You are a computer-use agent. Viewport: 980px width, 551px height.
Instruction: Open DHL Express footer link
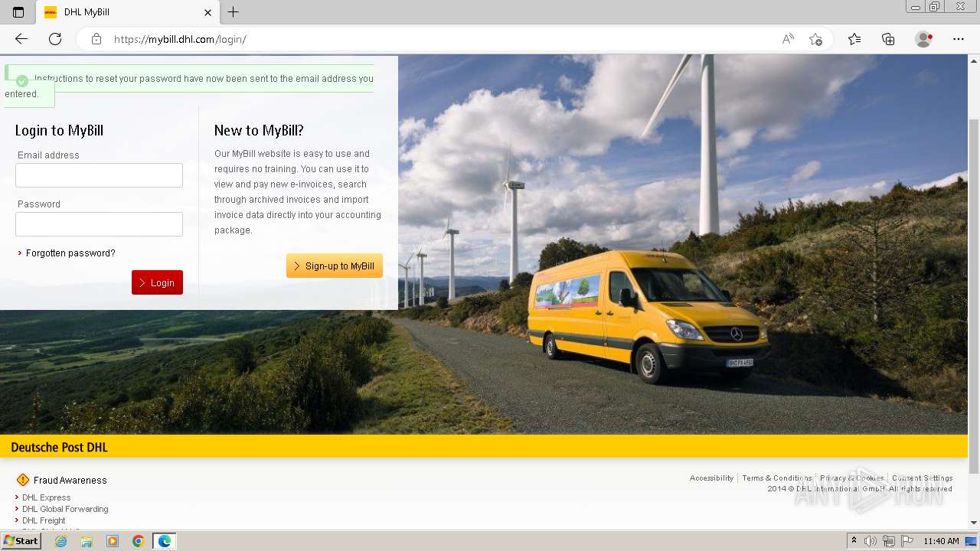(46, 497)
